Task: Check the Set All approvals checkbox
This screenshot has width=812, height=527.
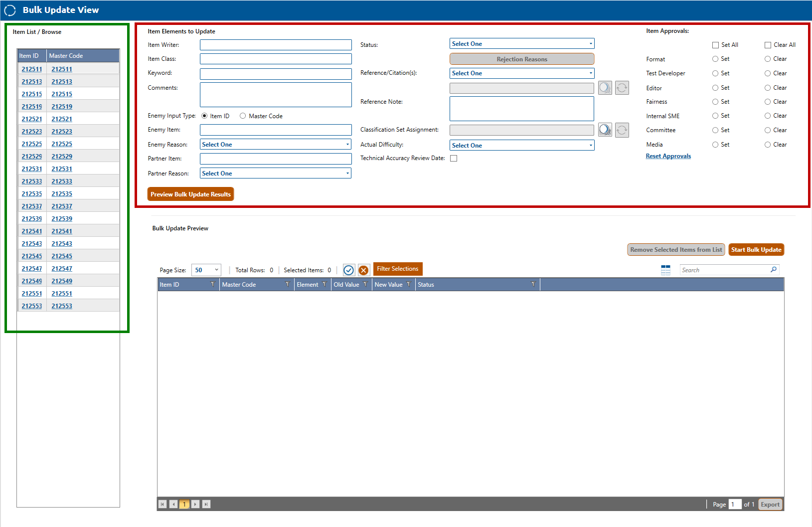Action: coord(715,45)
